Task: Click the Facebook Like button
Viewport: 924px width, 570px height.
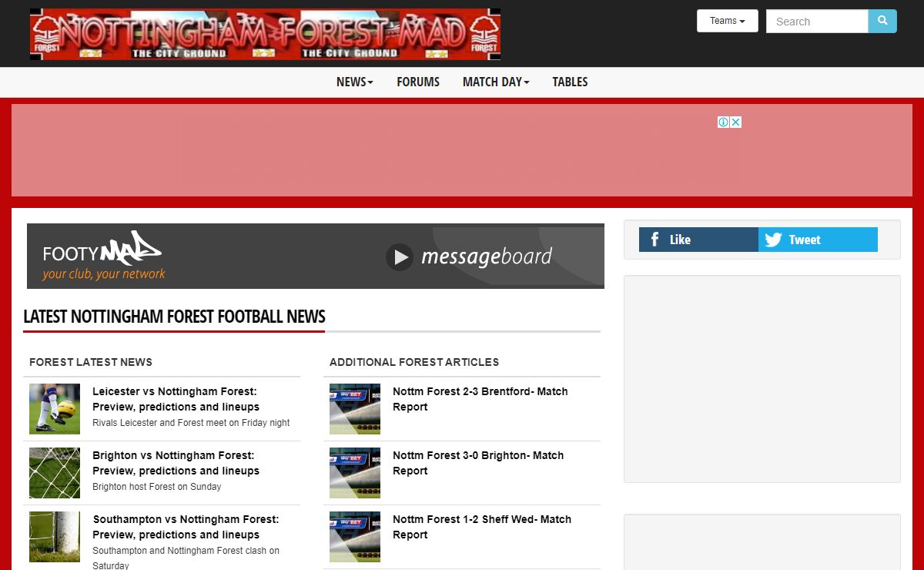Action: click(x=698, y=240)
